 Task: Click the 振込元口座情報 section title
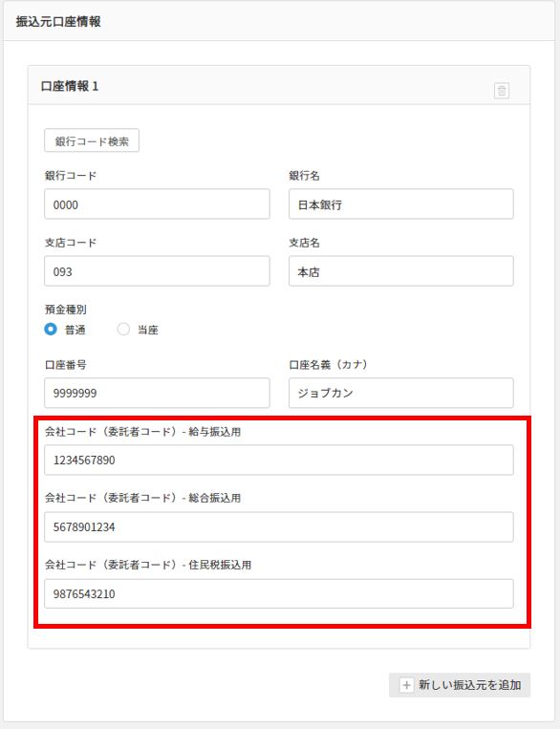pos(58,21)
